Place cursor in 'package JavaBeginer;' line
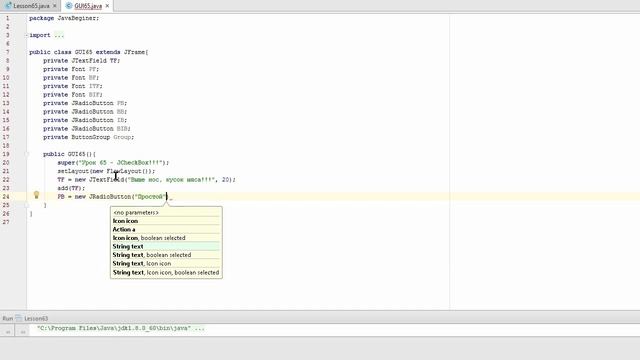 coord(64,18)
